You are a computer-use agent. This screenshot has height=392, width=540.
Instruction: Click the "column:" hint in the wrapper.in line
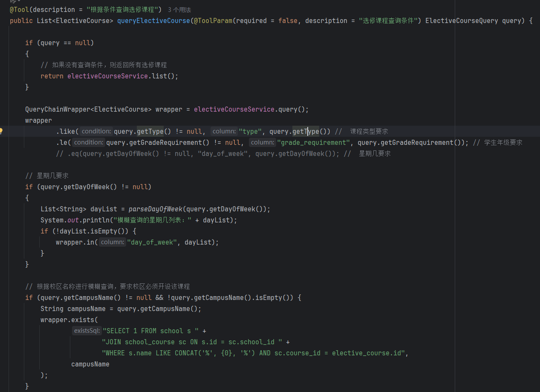point(113,242)
